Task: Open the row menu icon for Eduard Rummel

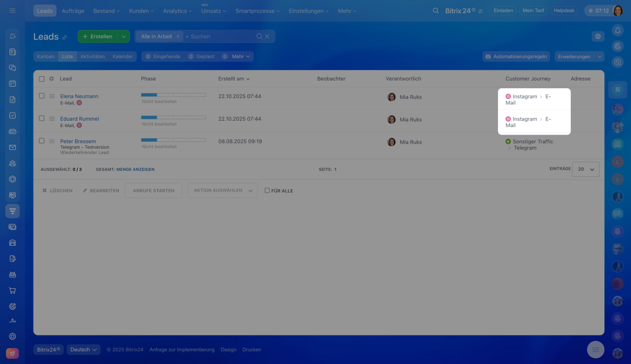Action: 52,119
